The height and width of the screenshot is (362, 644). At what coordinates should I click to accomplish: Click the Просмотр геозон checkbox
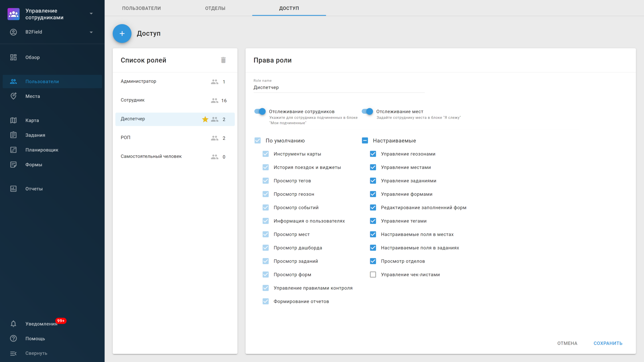pyautogui.click(x=266, y=194)
